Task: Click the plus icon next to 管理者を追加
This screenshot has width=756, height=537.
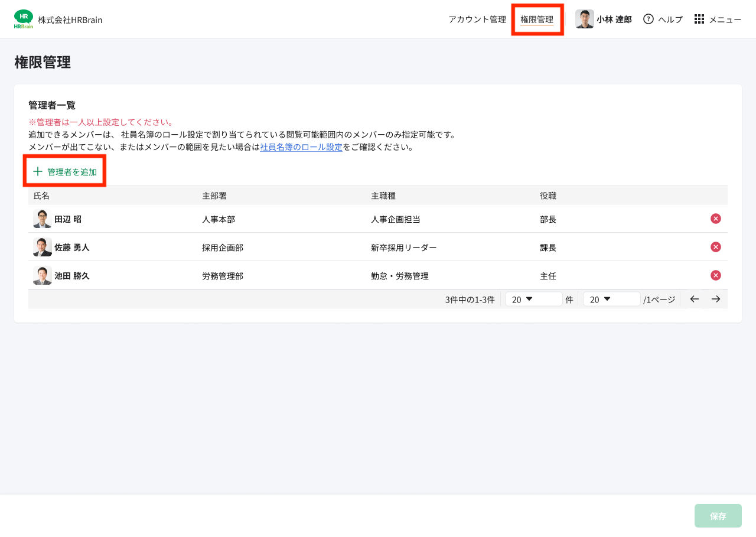Action: tap(37, 171)
